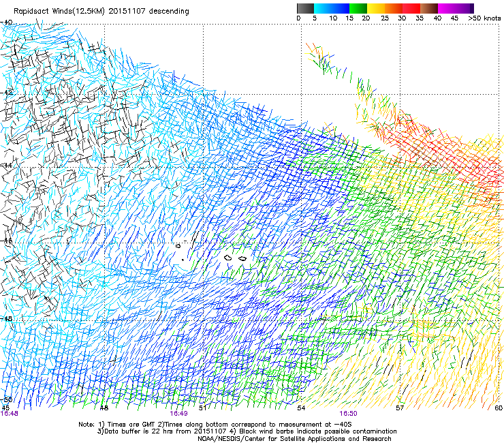Choose the purple 45–50 knots legend segment
This screenshot has width=504, height=443.
click(x=464, y=8)
